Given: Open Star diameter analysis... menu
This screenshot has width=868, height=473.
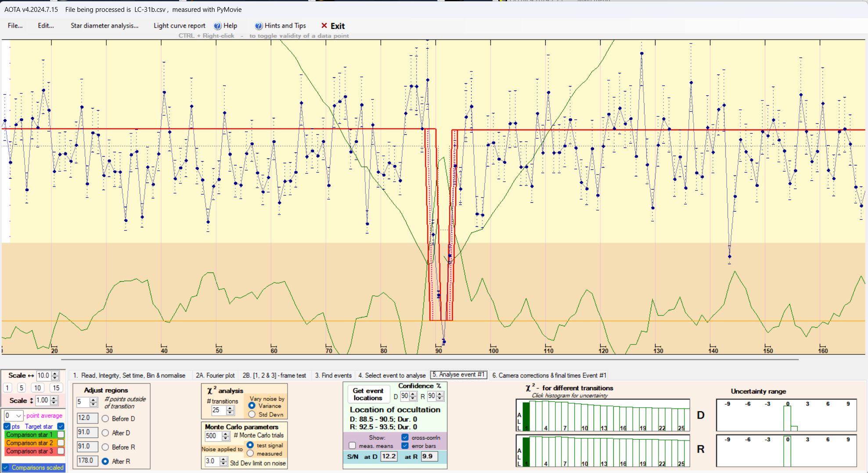Looking at the screenshot, I should pos(104,25).
